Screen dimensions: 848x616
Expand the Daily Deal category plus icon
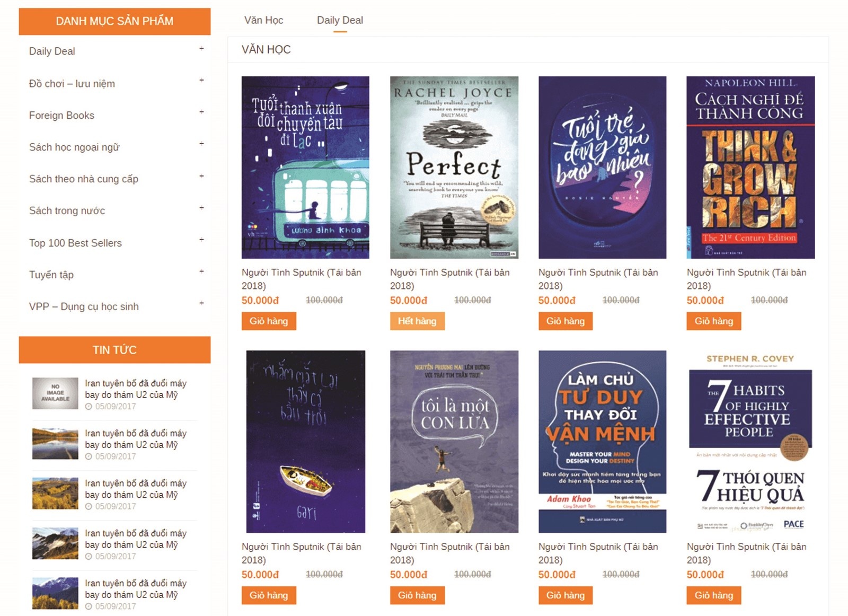[x=201, y=48]
